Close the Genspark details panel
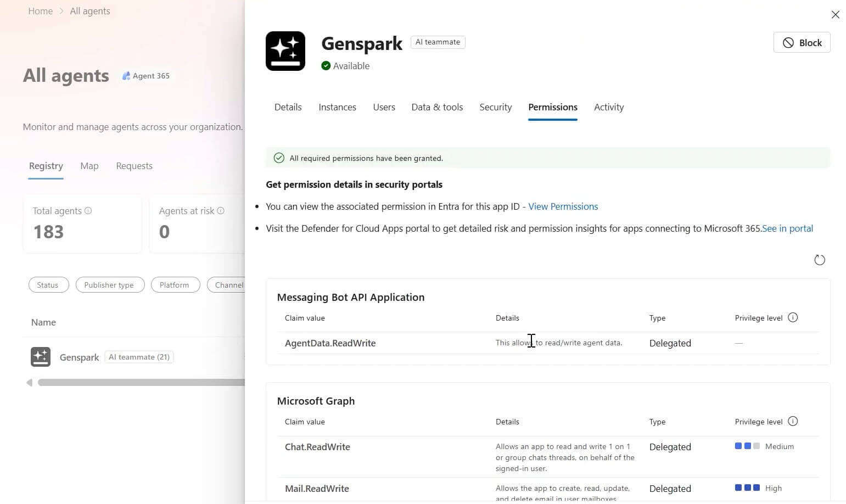This screenshot has width=846, height=504. coord(835,15)
